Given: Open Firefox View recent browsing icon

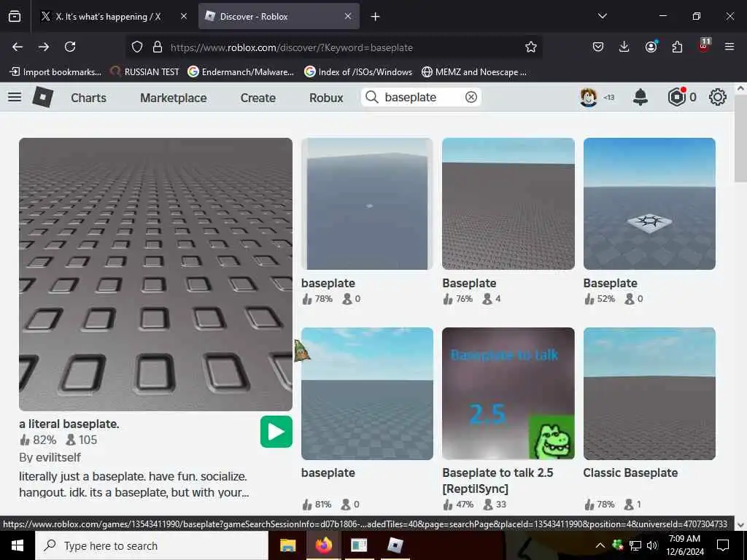Looking at the screenshot, I should (x=15, y=16).
